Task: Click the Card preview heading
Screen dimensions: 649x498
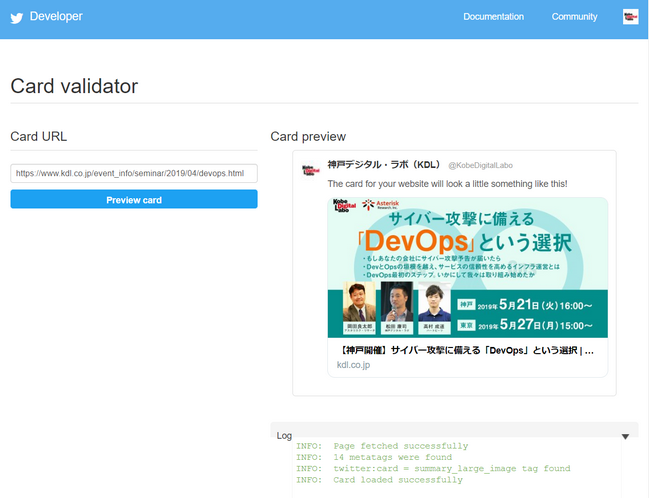Action: (x=308, y=137)
